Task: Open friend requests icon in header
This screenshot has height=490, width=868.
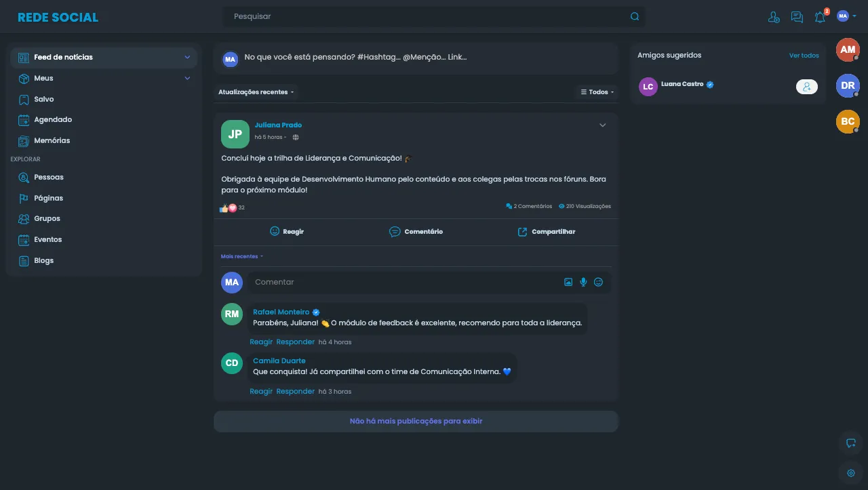Action: coord(774,17)
